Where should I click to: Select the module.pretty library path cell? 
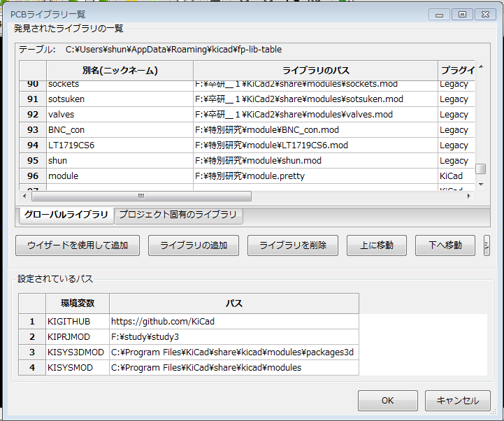pyautogui.click(x=316, y=176)
